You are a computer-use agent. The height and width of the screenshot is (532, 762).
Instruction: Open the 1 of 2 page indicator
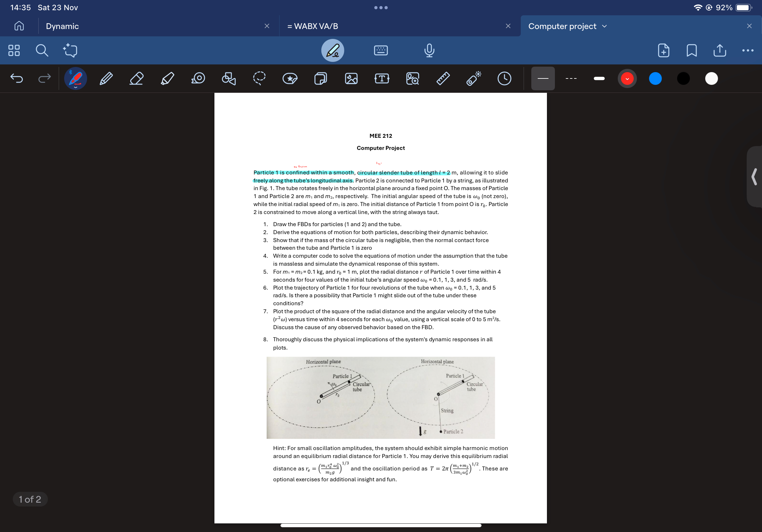tap(30, 499)
